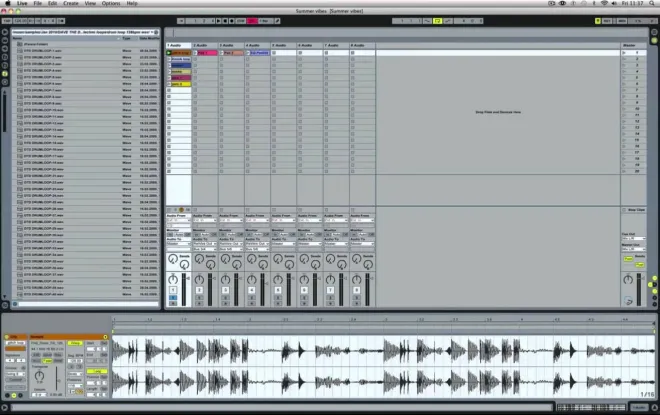Screen dimensions: 660x415
Task: Open the Spotlight search in the menu bar
Action: pos(652,3)
